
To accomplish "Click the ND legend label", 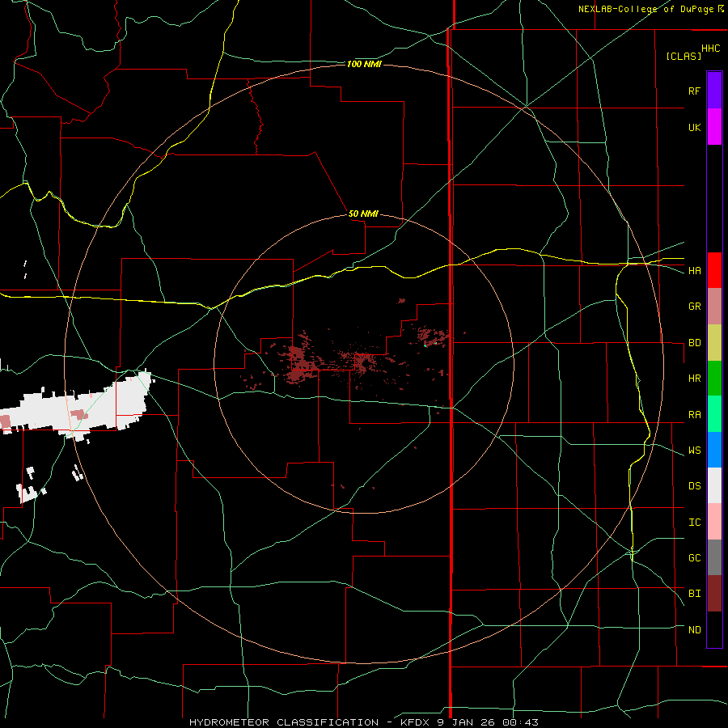I will tap(694, 630).
